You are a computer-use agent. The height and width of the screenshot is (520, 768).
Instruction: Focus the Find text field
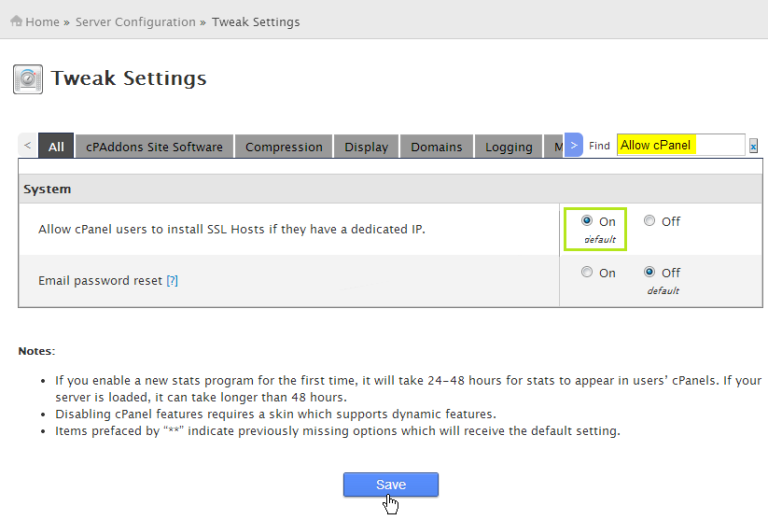coord(680,146)
